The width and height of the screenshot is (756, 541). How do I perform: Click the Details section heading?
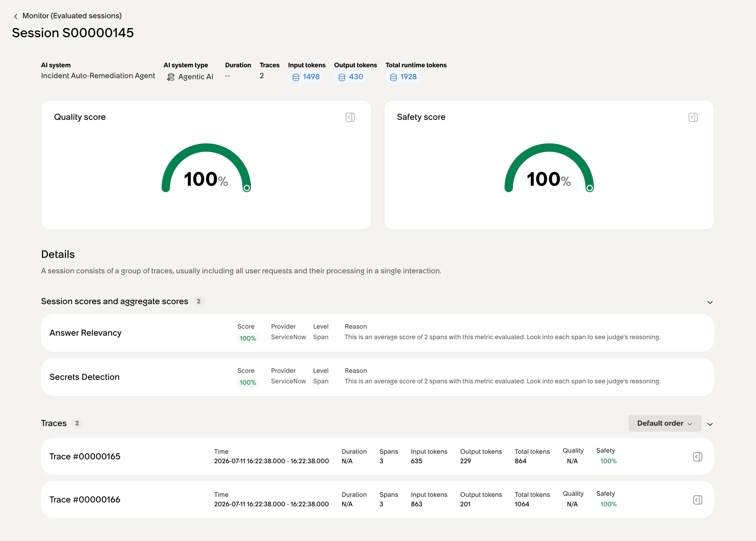click(x=58, y=254)
